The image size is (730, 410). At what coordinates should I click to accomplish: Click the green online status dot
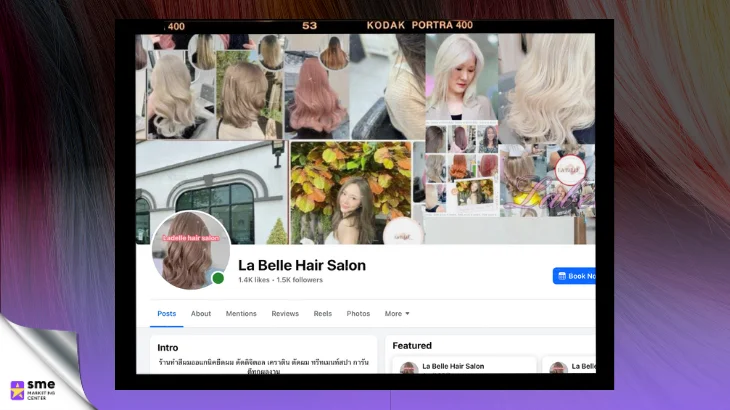click(218, 278)
